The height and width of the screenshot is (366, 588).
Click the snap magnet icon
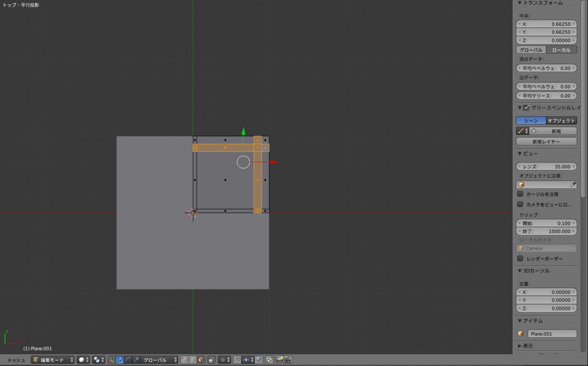tap(237, 360)
